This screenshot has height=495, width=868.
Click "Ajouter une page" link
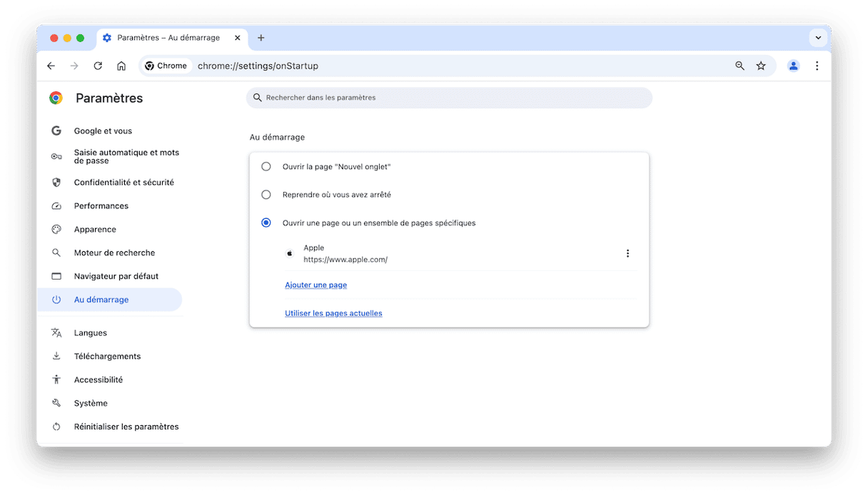click(316, 285)
